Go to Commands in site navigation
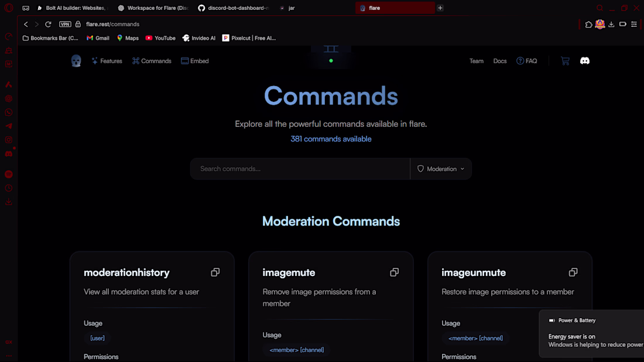The height and width of the screenshot is (362, 644). (152, 61)
